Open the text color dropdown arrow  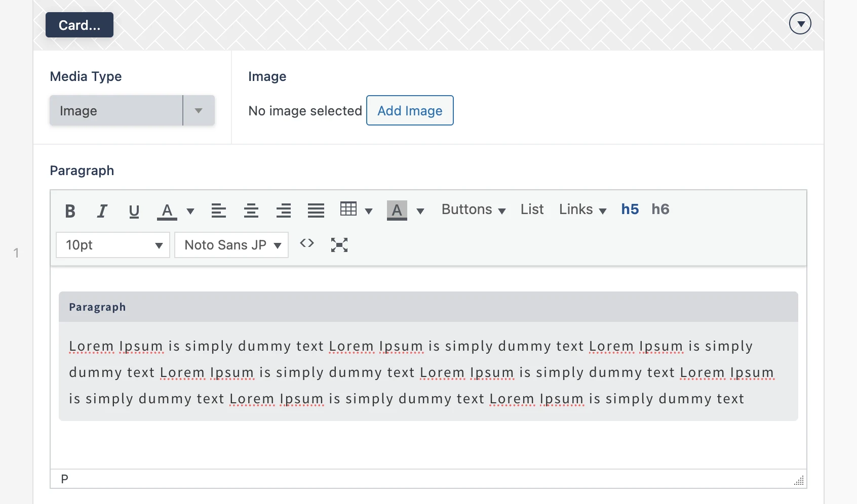(x=190, y=211)
